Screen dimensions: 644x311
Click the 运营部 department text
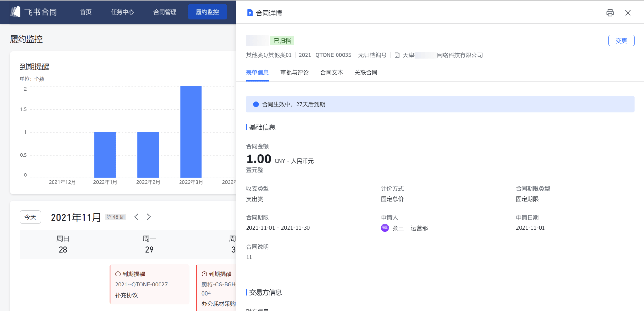419,228
